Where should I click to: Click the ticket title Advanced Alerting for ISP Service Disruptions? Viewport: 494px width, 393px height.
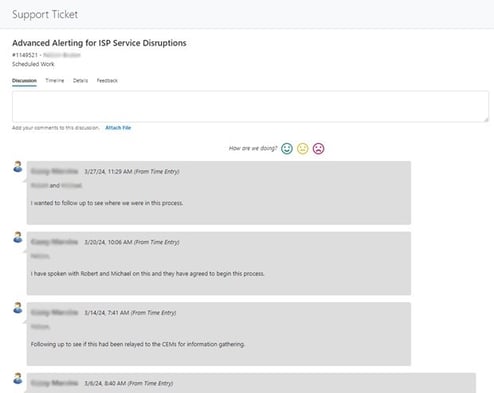click(99, 43)
